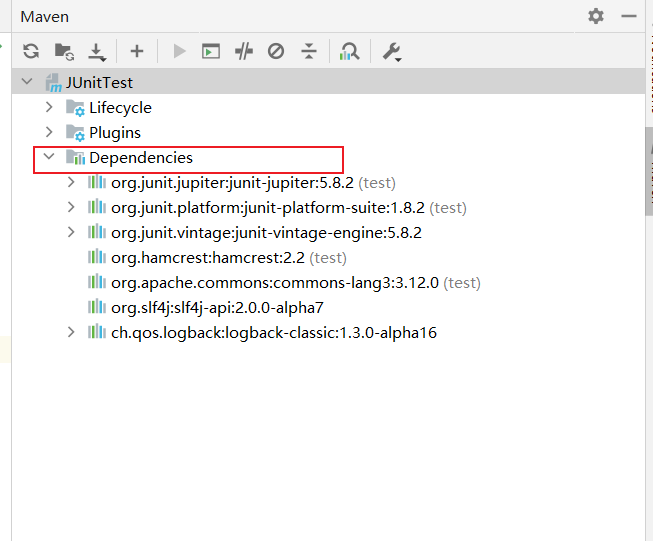Open the Execute Maven Goal dialog
This screenshot has width=653, height=541.
tap(211, 51)
